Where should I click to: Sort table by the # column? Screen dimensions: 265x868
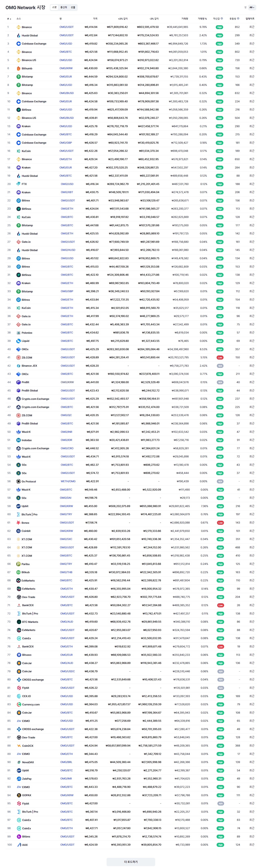coord(9,19)
